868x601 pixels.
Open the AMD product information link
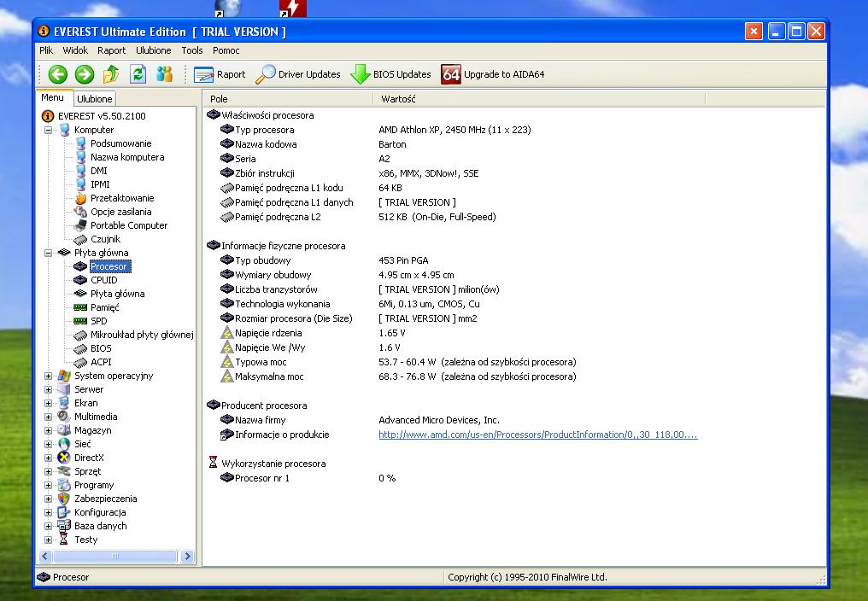point(538,435)
